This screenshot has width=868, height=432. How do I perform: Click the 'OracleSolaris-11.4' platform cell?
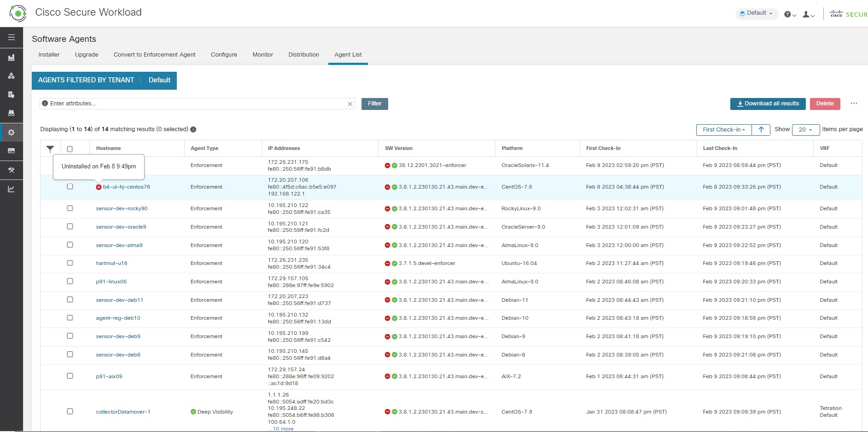click(525, 165)
